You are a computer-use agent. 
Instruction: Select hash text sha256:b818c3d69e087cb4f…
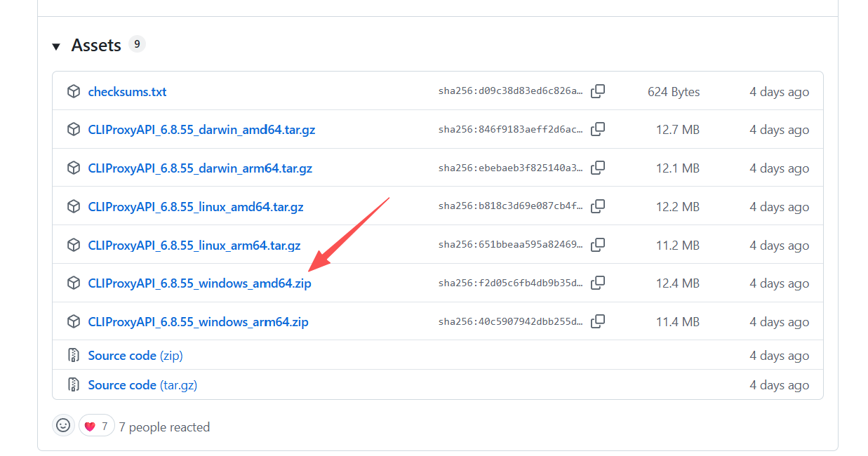pyautogui.click(x=511, y=207)
